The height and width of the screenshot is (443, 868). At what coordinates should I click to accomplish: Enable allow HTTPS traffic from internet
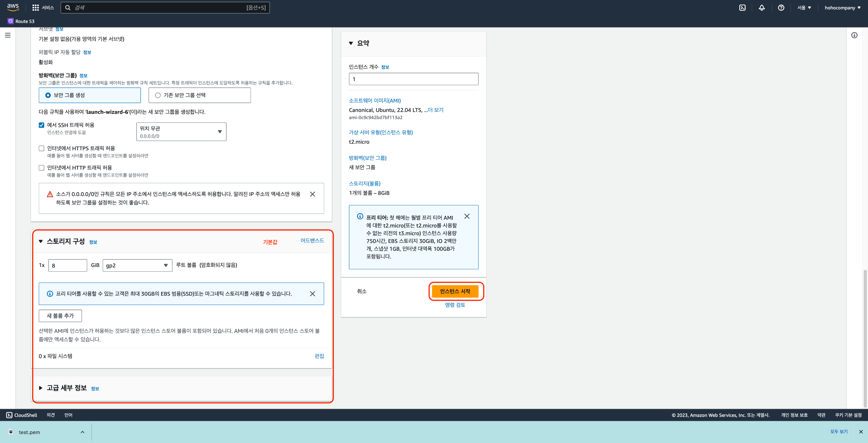point(41,148)
